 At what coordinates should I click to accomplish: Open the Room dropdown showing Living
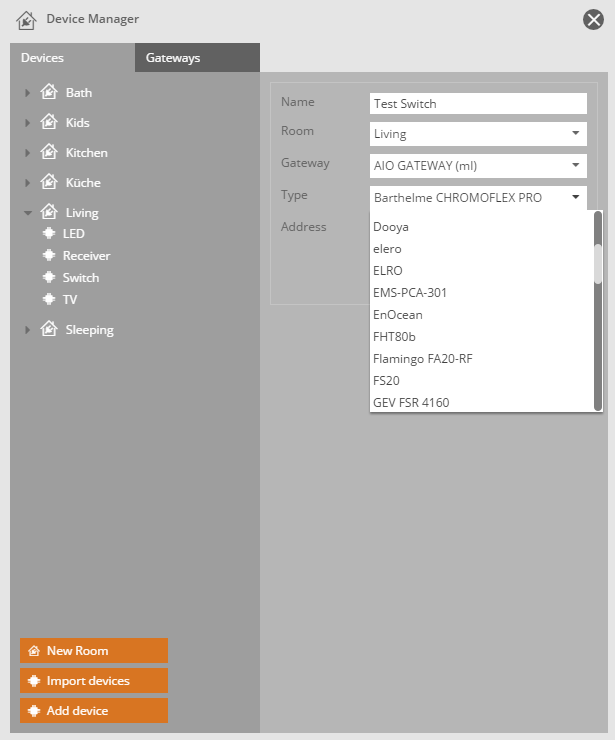(477, 133)
